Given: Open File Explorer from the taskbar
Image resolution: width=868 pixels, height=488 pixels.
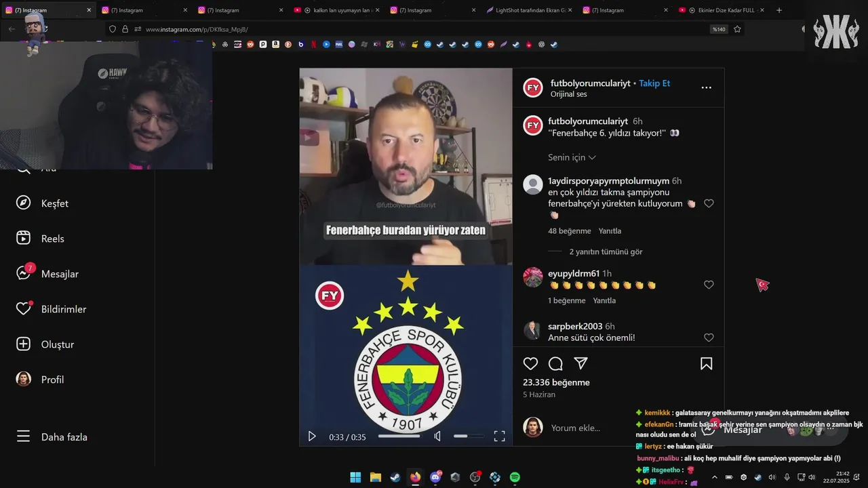Looking at the screenshot, I should 375,477.
